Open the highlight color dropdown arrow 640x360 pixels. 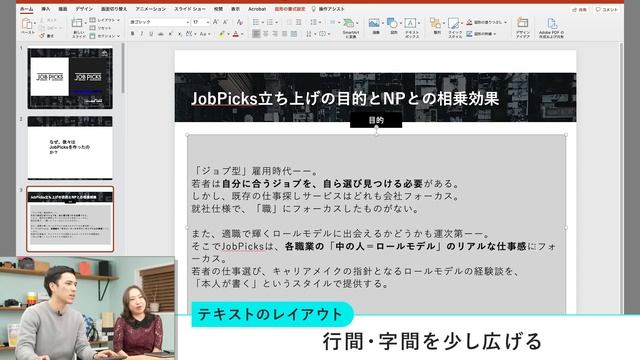[x=228, y=34]
